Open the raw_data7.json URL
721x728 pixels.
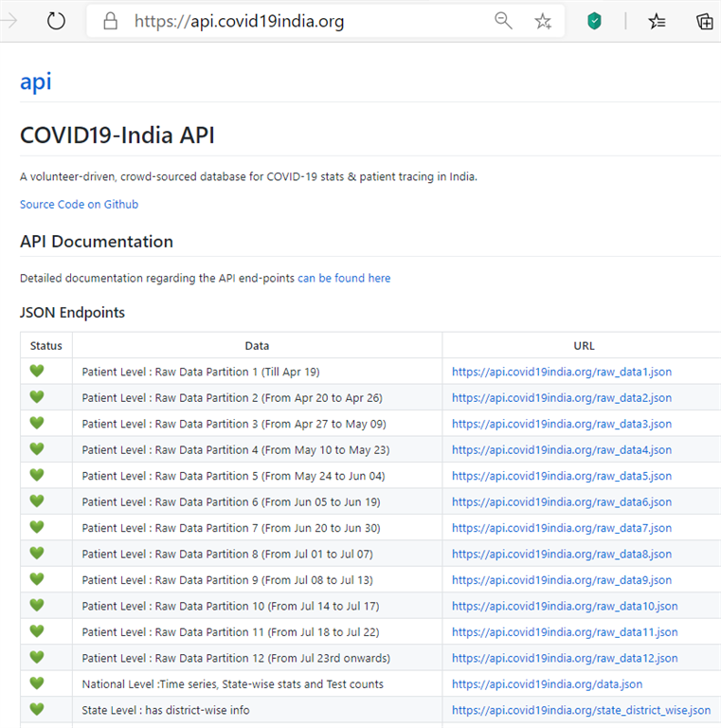562,528
